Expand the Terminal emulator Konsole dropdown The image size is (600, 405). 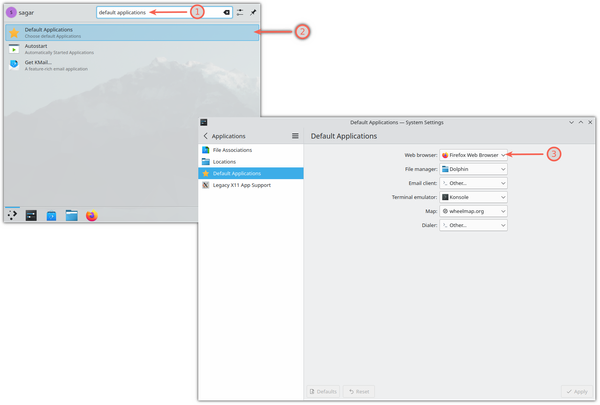[474, 197]
